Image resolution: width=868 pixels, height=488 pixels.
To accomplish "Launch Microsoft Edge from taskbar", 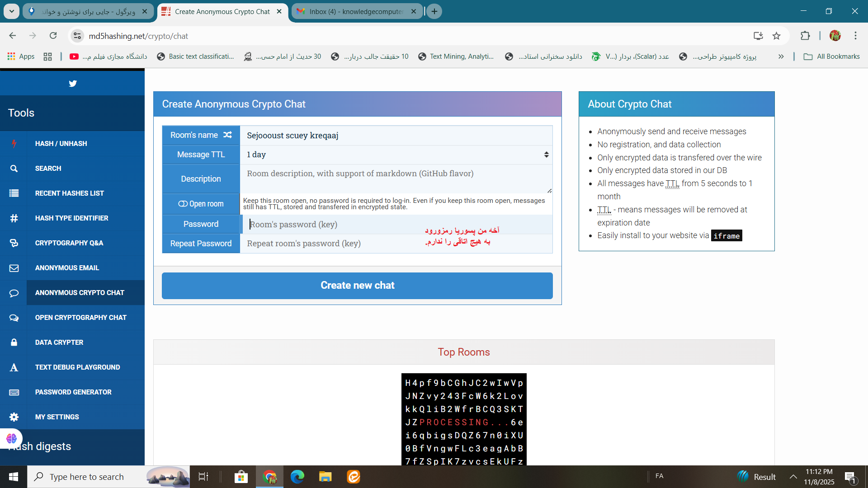I will [x=297, y=477].
